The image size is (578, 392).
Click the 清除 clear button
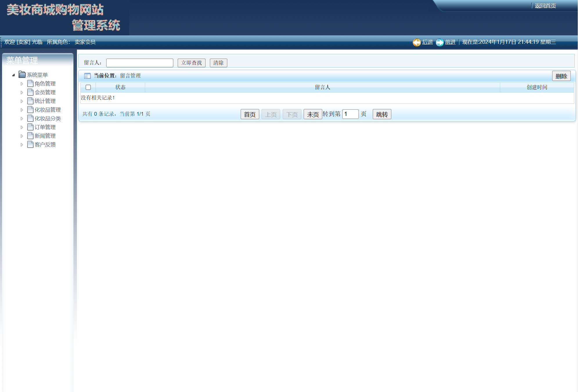[x=218, y=63]
